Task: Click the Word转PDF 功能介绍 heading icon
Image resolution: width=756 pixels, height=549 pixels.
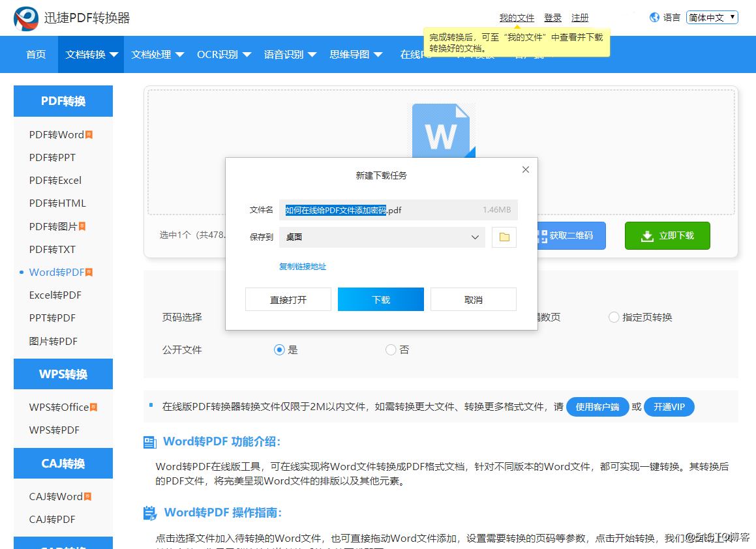Action: click(x=150, y=442)
